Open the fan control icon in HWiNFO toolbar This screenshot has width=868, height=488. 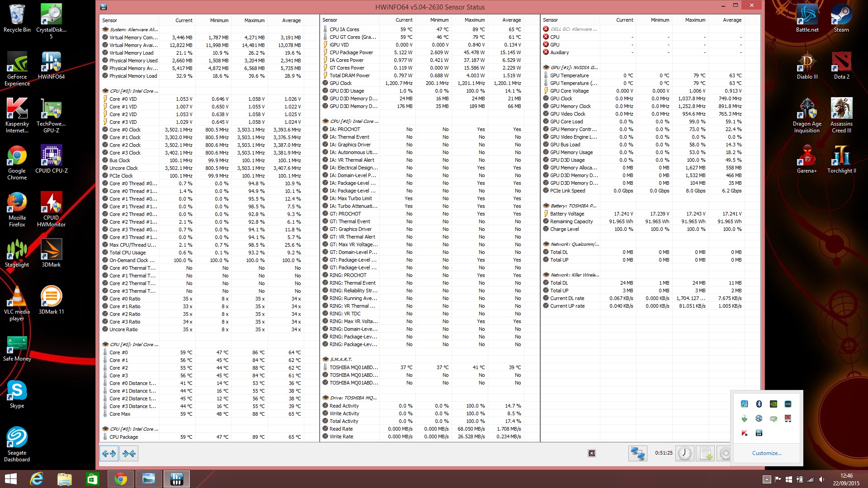tap(592, 453)
